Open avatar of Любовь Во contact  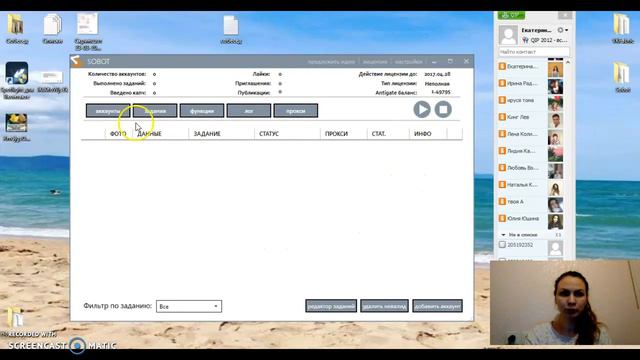[555, 171]
